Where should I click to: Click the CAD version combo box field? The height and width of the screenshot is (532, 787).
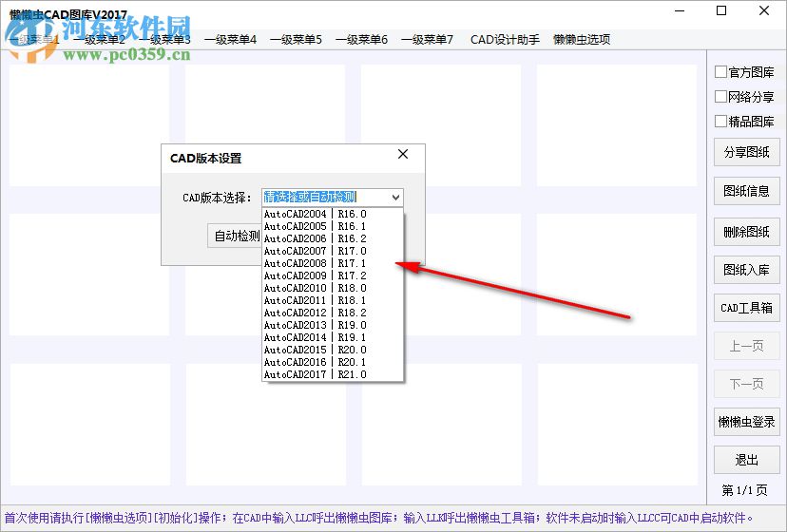click(333, 198)
